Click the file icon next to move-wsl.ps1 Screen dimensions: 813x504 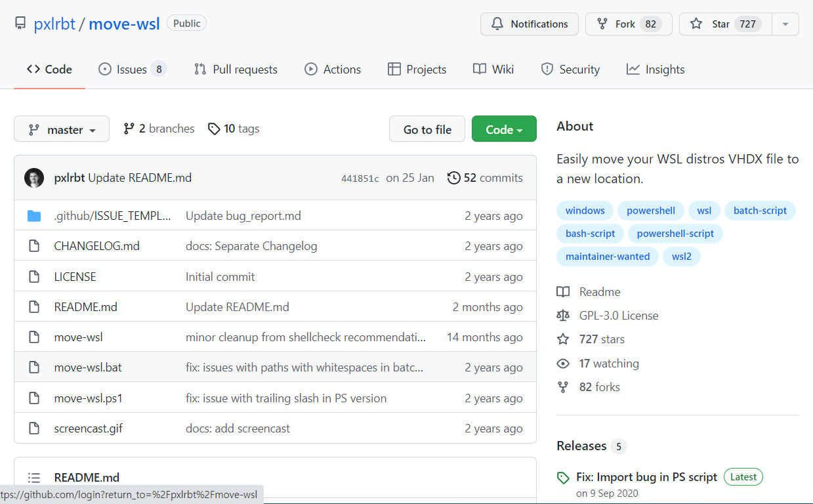[x=34, y=398]
